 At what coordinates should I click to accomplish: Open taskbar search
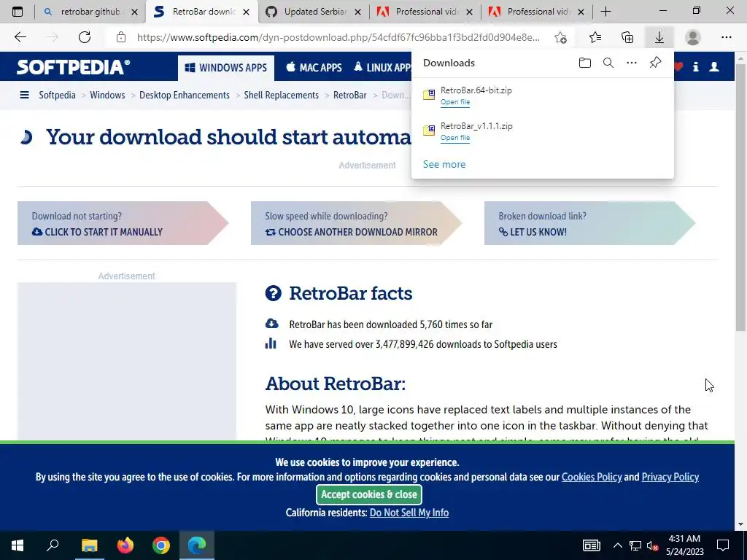pos(53,545)
